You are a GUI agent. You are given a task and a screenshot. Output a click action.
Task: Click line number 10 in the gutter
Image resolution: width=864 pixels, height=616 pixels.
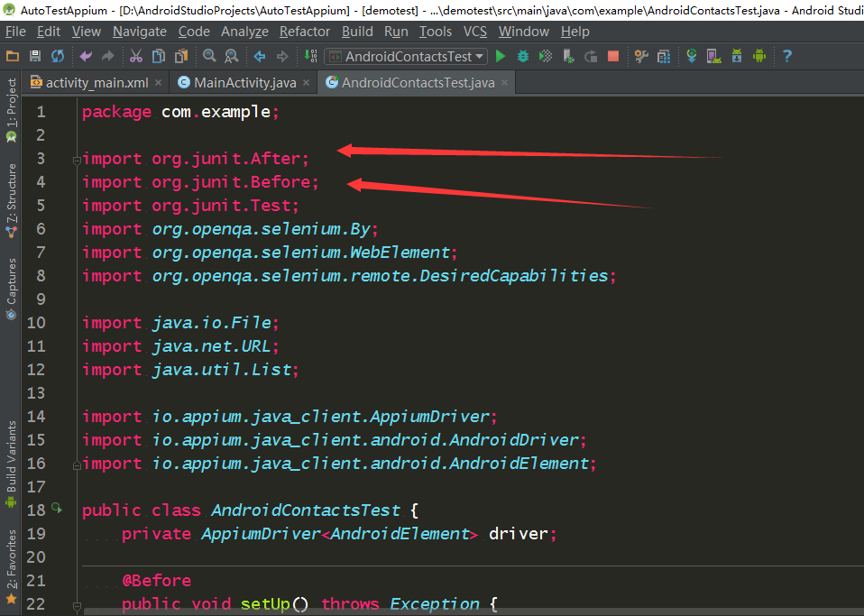point(36,322)
